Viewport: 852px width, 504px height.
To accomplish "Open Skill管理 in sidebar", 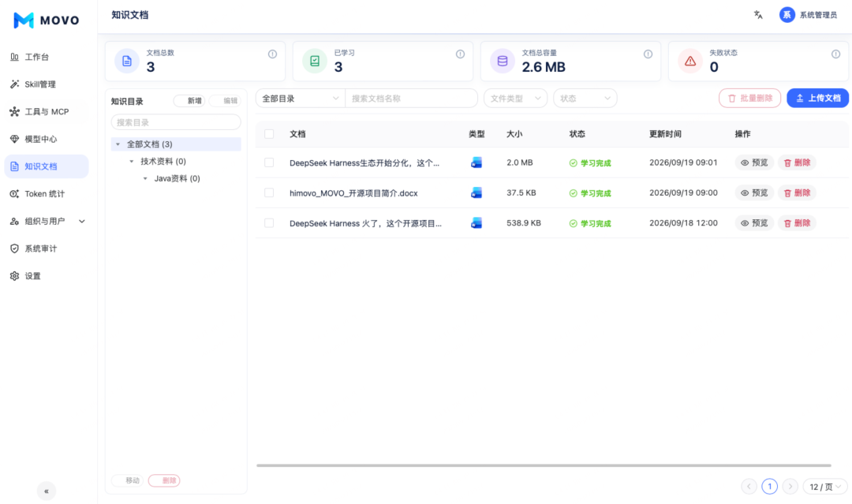I will pyautogui.click(x=47, y=84).
